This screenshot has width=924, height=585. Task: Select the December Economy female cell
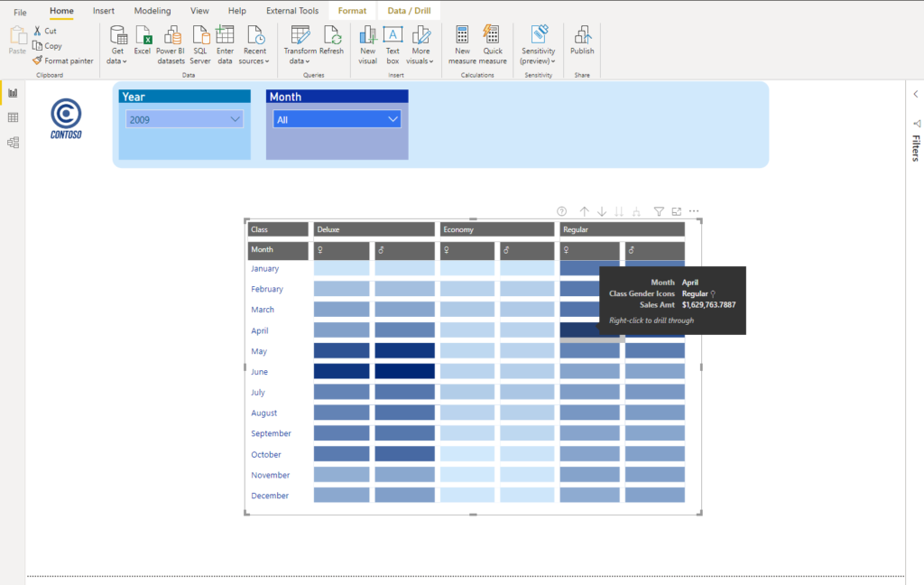[x=467, y=495]
